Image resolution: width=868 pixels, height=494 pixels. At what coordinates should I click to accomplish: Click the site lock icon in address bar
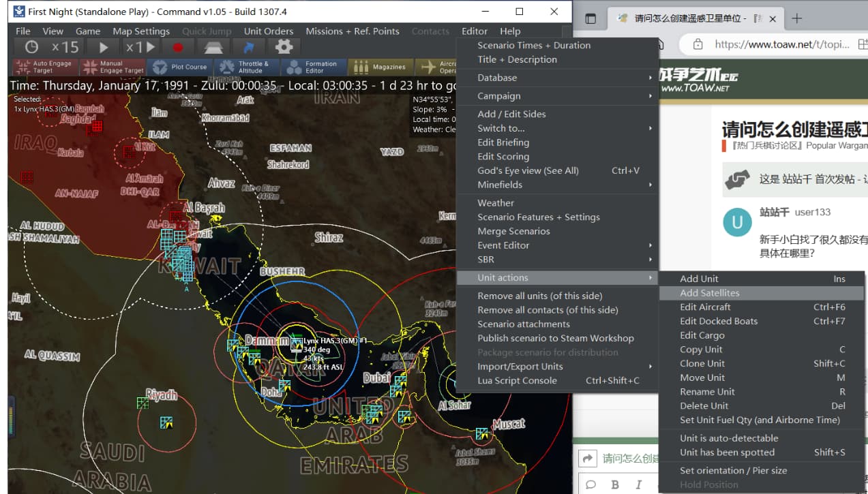[698, 44]
